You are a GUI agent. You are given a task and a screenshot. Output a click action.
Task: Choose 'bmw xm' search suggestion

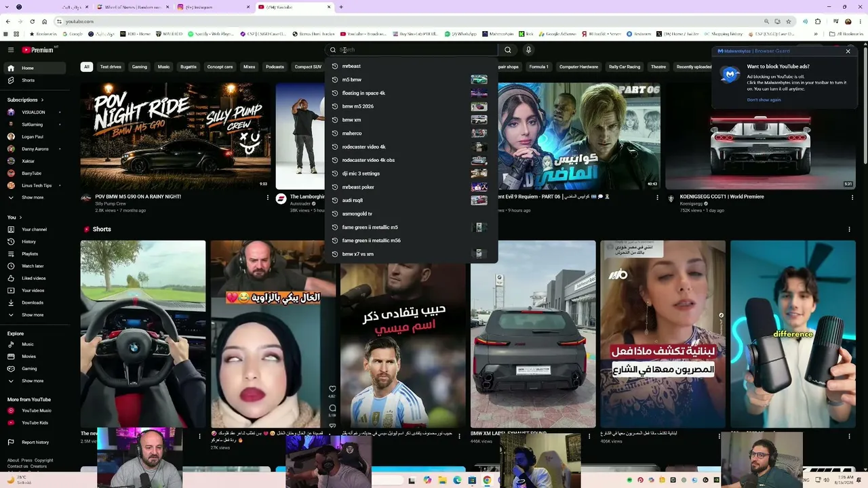(x=411, y=120)
